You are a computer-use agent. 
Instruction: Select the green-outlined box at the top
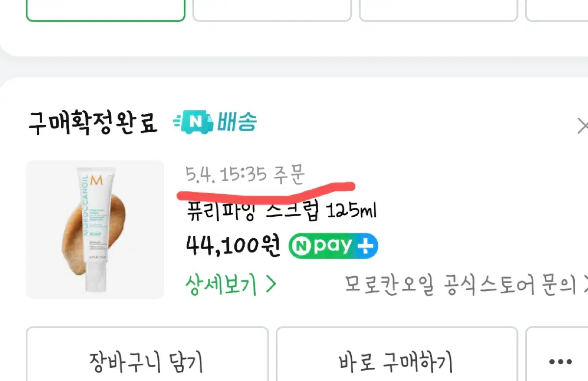pos(105,10)
